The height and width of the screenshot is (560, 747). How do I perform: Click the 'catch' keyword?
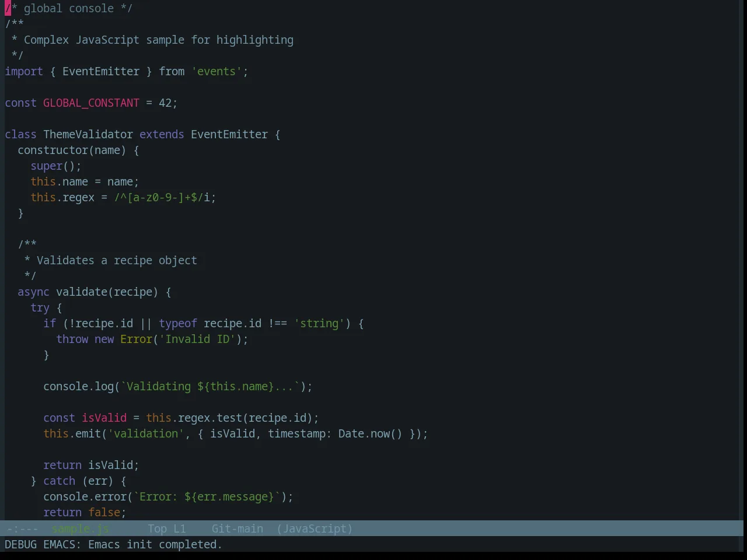point(59,481)
